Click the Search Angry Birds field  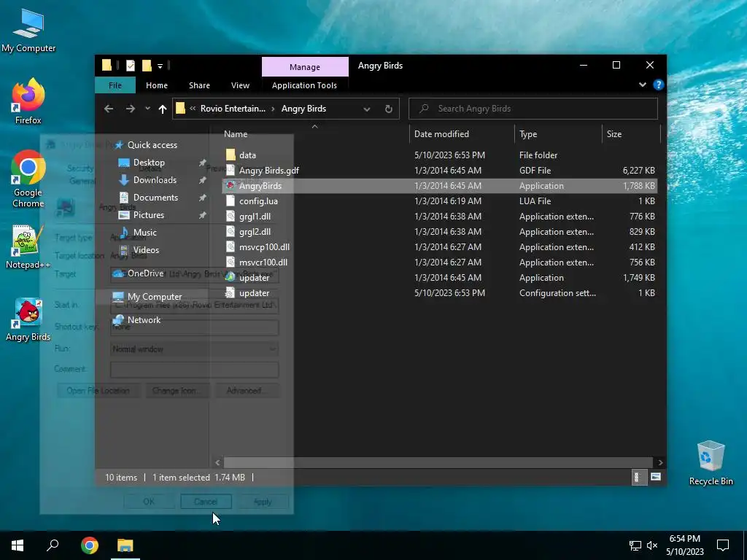533,109
